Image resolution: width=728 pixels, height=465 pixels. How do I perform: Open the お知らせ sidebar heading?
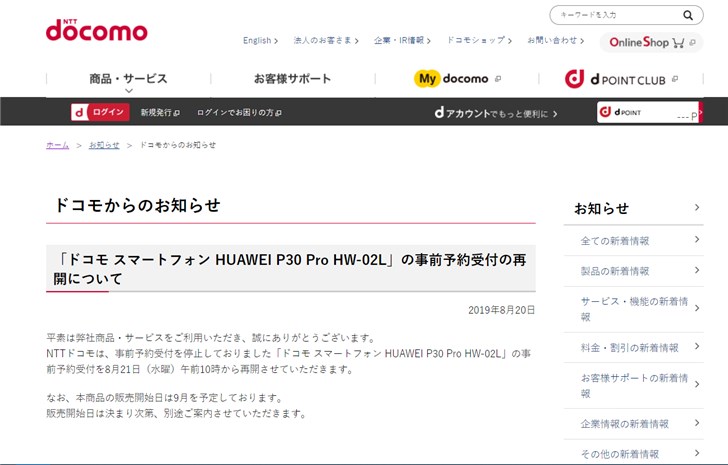pos(602,208)
